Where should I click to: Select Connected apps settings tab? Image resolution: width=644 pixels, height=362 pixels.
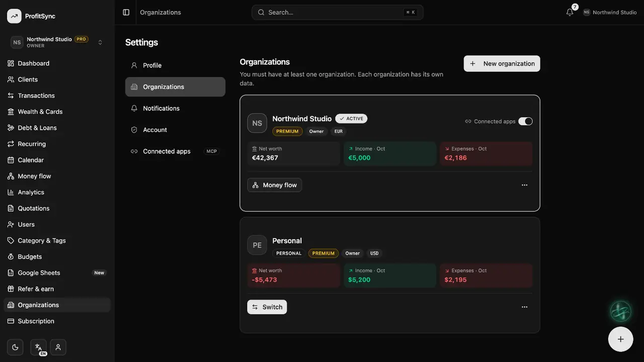(175, 151)
